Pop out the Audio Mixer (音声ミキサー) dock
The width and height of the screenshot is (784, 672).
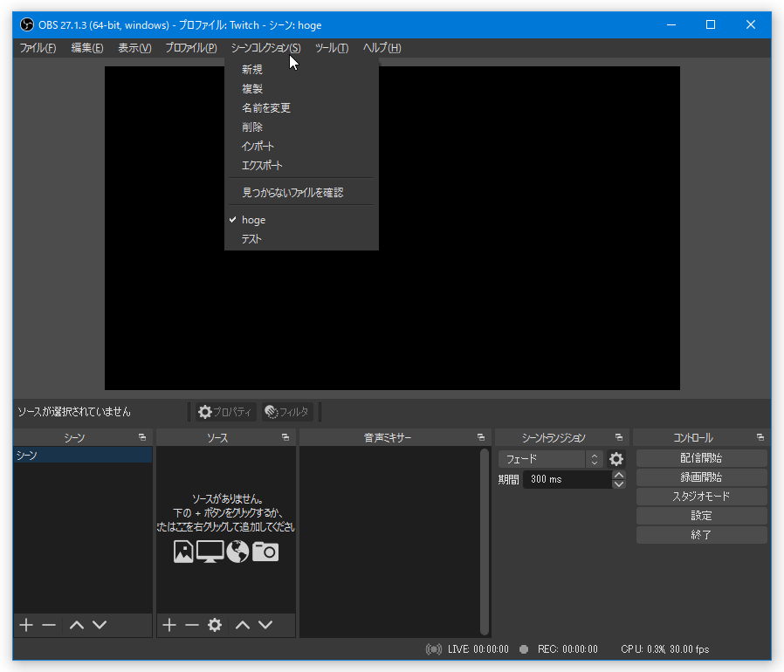click(481, 437)
